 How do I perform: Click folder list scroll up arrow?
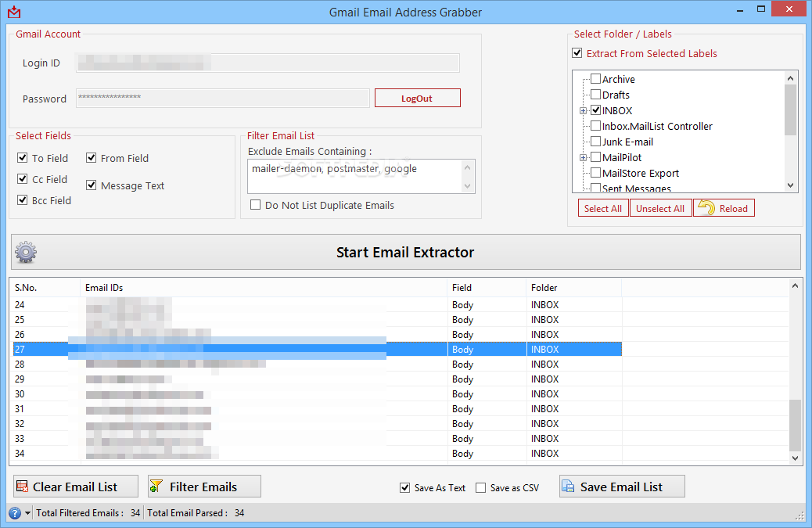pos(790,78)
